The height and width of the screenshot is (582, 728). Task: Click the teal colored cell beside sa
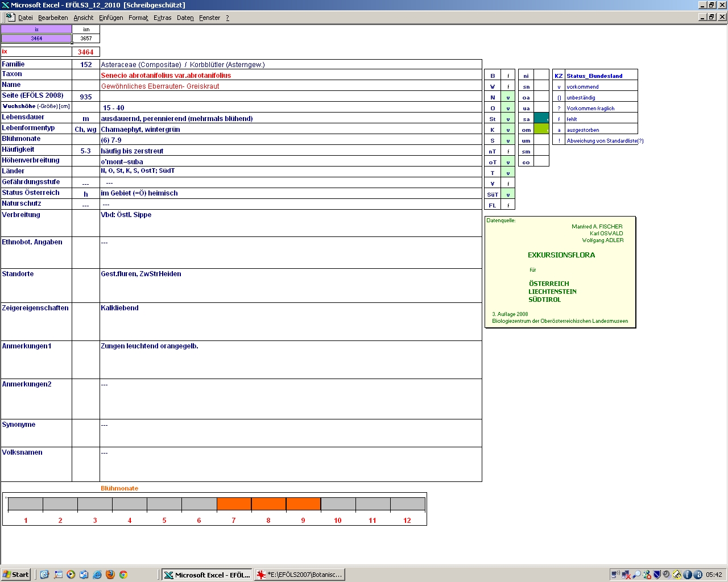[x=541, y=118]
